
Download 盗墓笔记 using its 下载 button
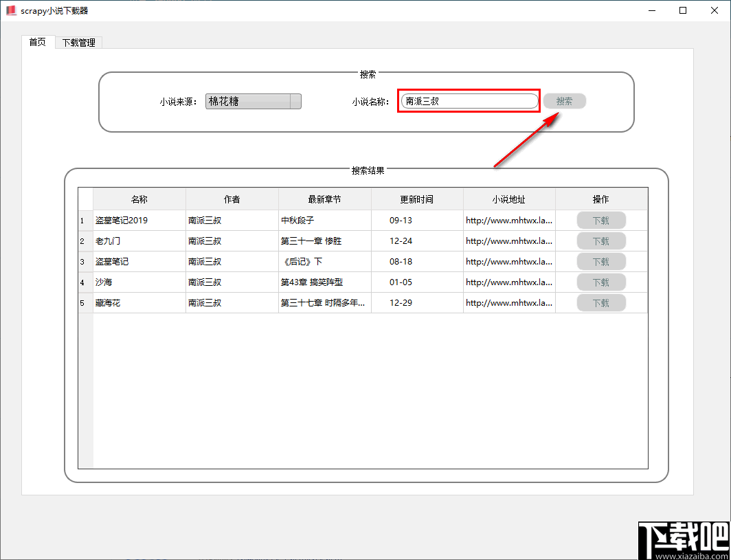pyautogui.click(x=601, y=261)
